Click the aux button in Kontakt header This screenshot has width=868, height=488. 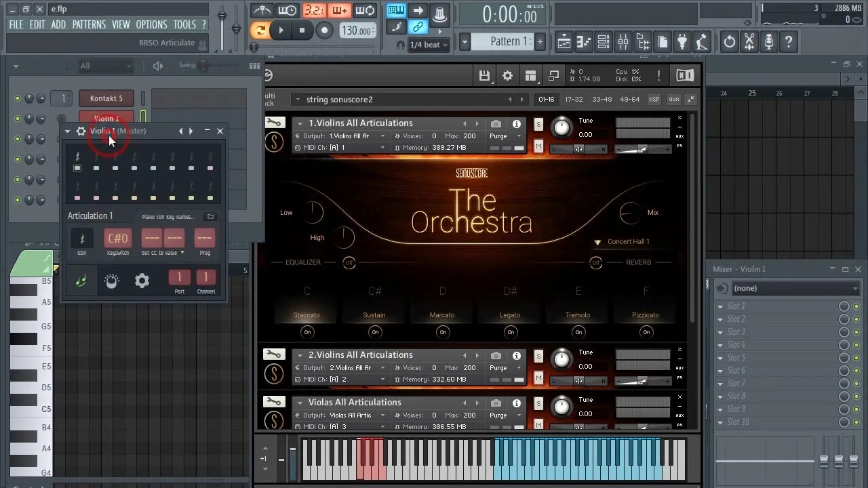tap(673, 100)
